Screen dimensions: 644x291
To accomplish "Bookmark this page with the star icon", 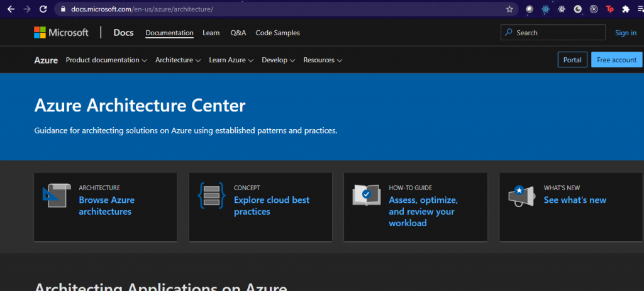I will click(x=509, y=9).
